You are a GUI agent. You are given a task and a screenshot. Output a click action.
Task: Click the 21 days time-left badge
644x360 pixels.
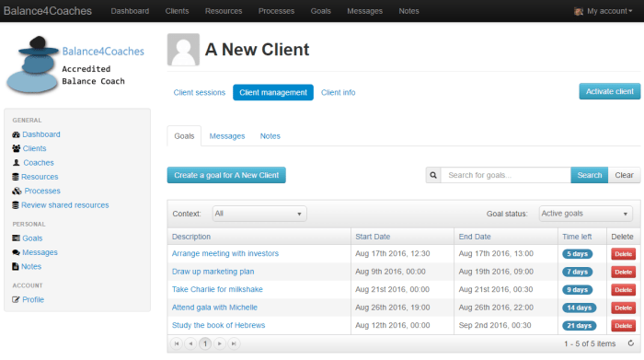(x=579, y=326)
